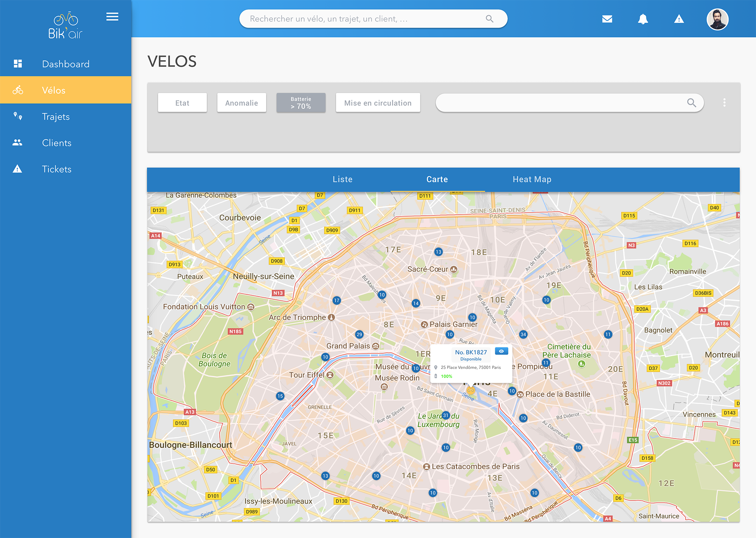Open Clients section

pyautogui.click(x=66, y=143)
